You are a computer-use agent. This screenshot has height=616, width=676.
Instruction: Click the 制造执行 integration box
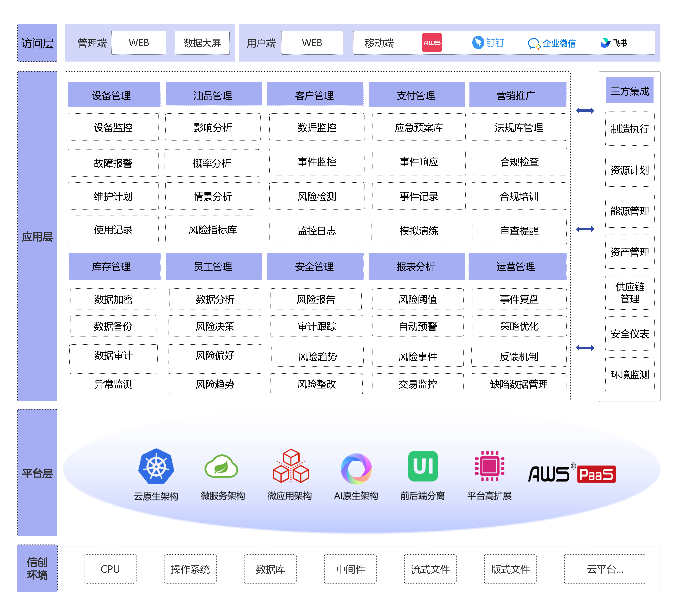pos(630,128)
